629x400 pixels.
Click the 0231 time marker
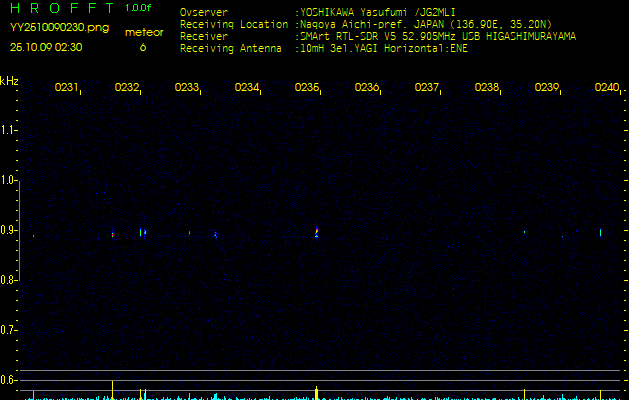[67, 87]
